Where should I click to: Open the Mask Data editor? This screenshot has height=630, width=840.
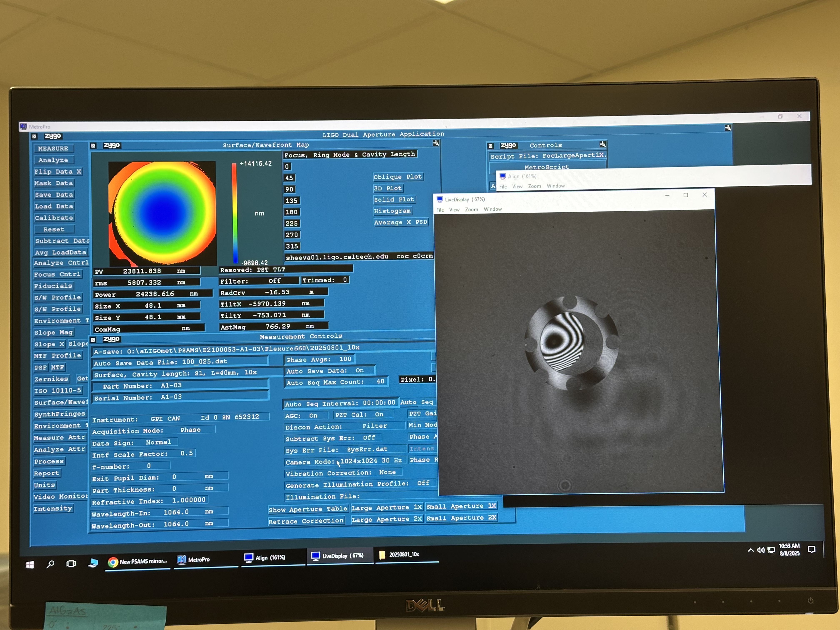(x=54, y=183)
